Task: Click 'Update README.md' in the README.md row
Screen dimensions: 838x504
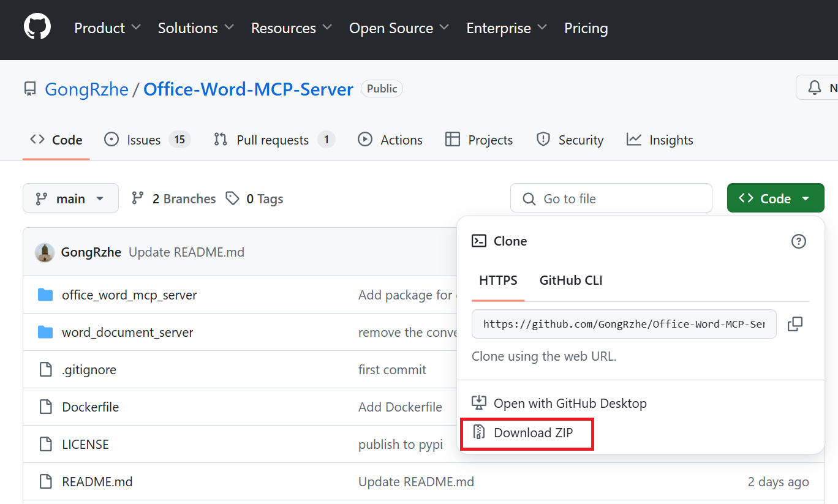Action: pos(416,482)
